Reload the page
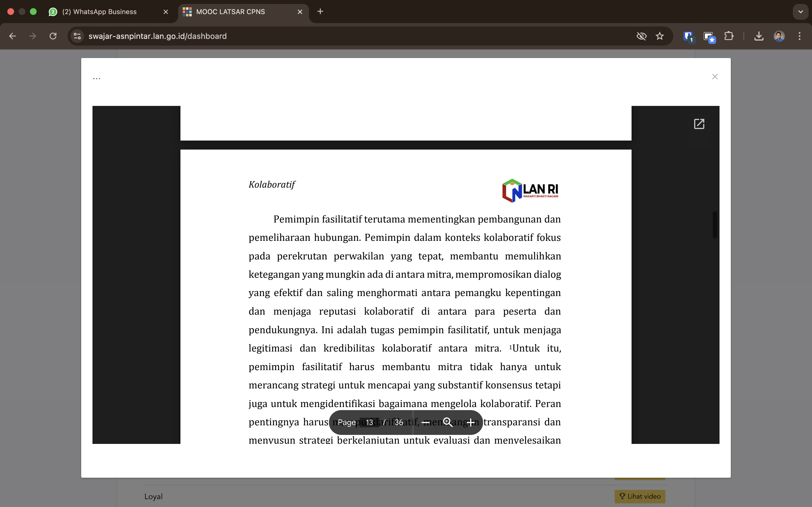This screenshot has width=812, height=507. (x=53, y=36)
